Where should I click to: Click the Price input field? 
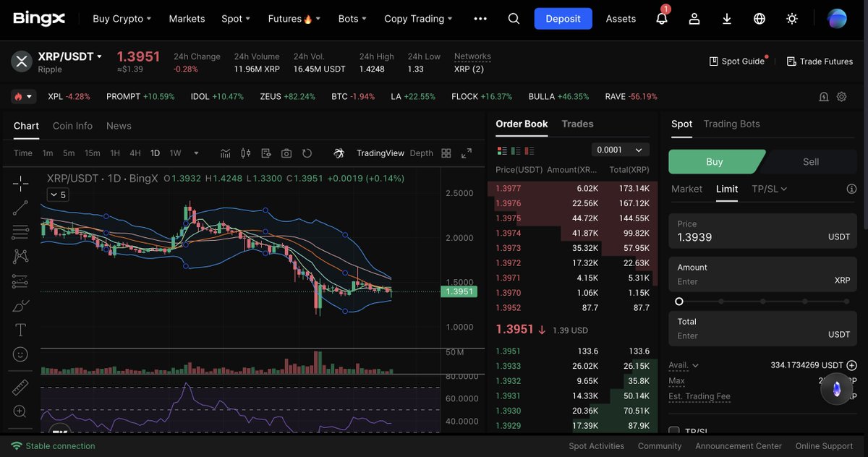click(762, 231)
